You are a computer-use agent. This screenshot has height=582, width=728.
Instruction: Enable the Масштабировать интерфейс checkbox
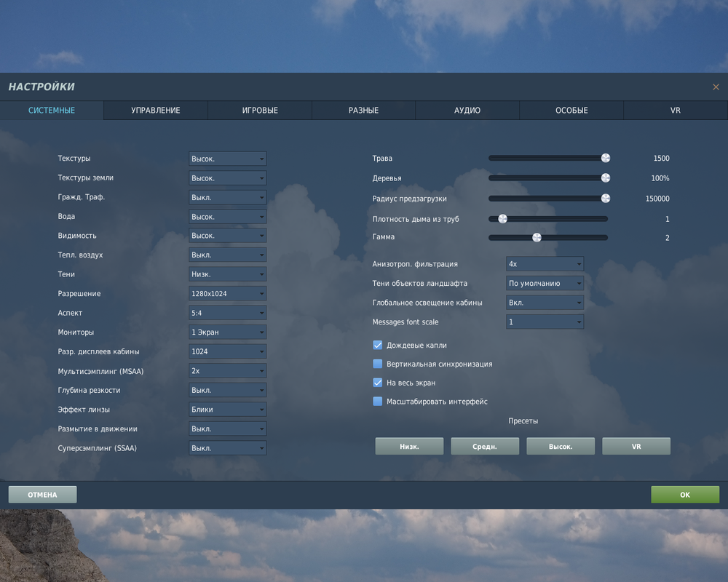click(377, 402)
